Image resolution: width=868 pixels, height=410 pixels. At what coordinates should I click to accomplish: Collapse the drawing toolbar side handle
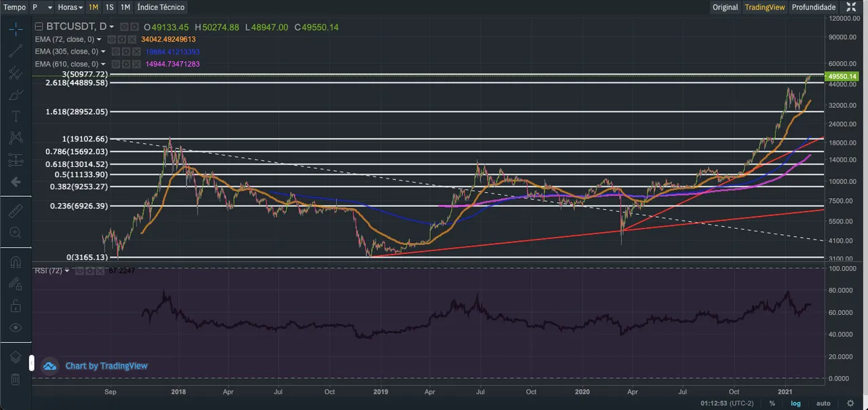click(31, 364)
